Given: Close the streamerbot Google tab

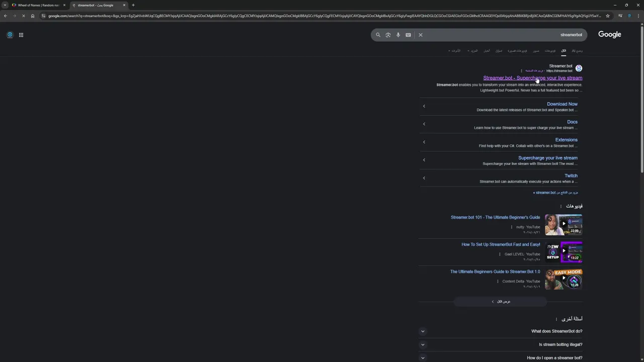Looking at the screenshot, I should pos(124,5).
